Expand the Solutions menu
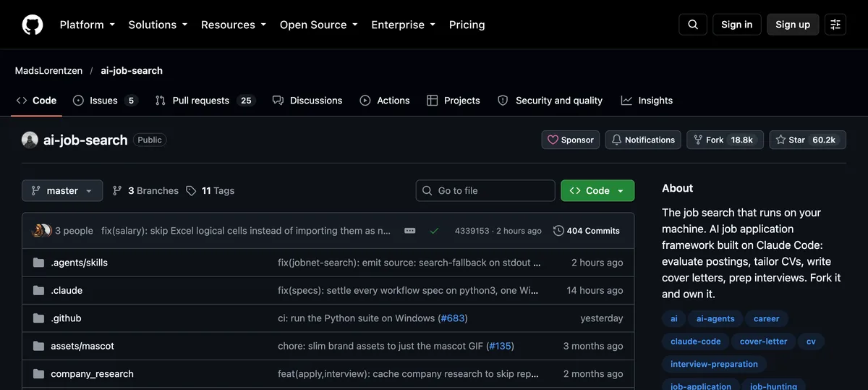 click(158, 25)
